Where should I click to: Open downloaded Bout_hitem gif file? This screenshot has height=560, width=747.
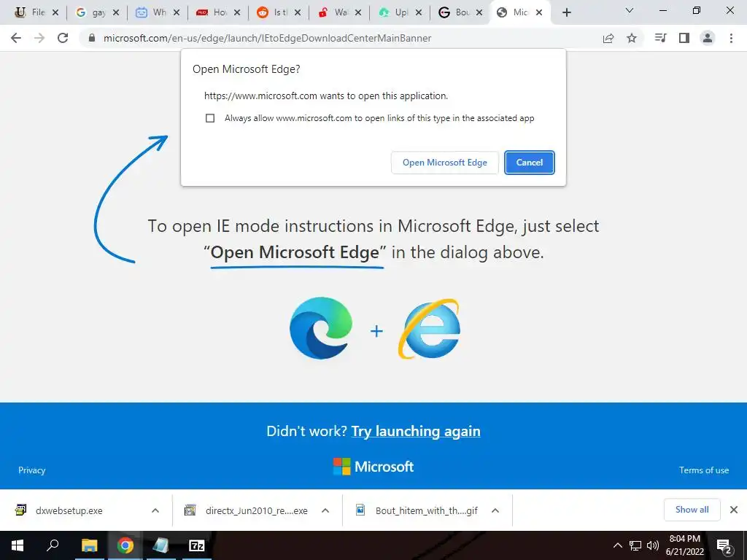tap(426, 510)
